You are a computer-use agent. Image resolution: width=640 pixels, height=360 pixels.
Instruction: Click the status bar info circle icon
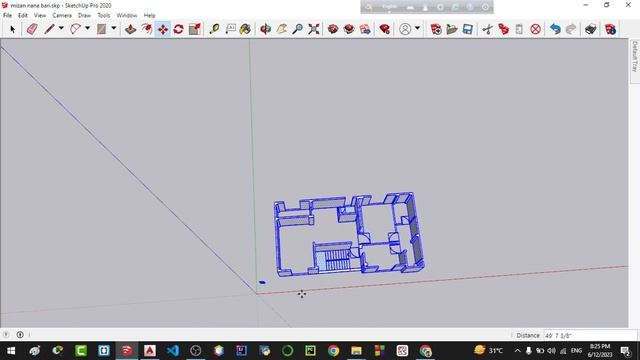click(20, 335)
